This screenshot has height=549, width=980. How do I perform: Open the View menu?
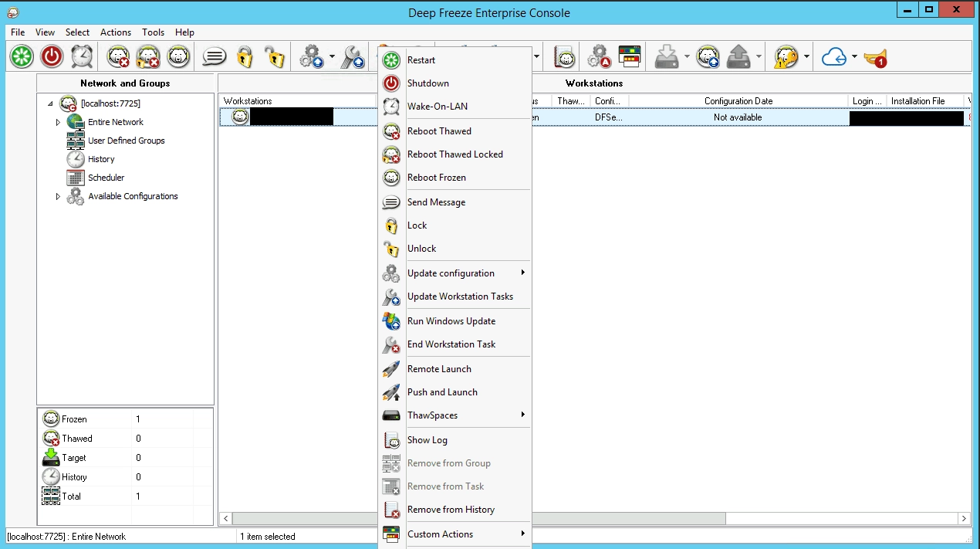(46, 32)
